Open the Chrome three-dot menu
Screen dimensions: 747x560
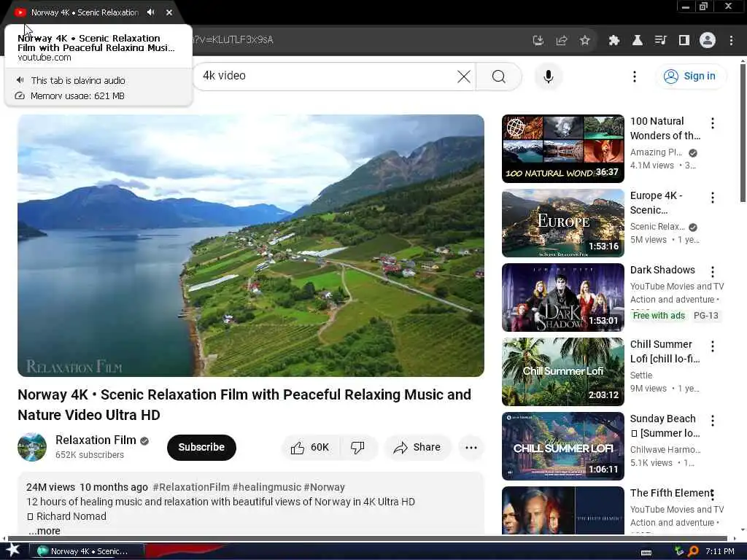731,41
